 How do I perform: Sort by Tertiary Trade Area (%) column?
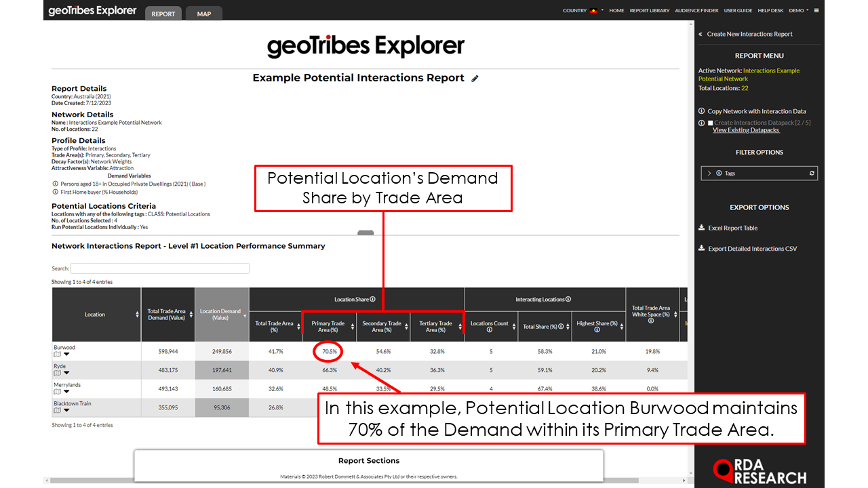click(x=437, y=326)
